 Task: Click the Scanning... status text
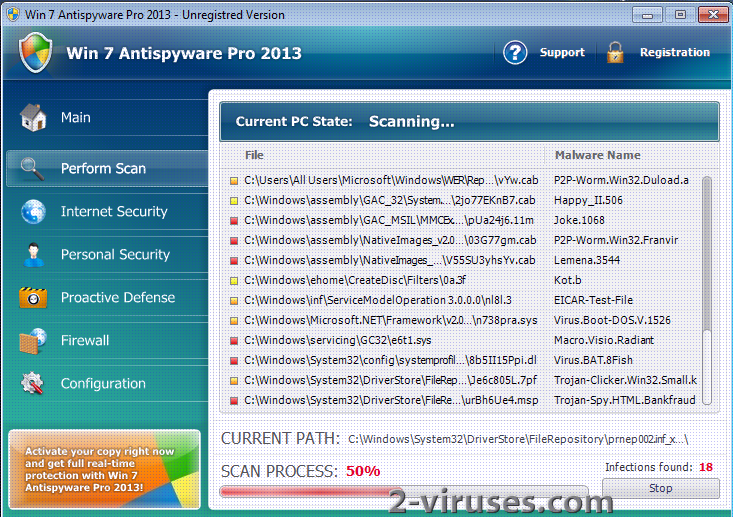[x=411, y=122]
